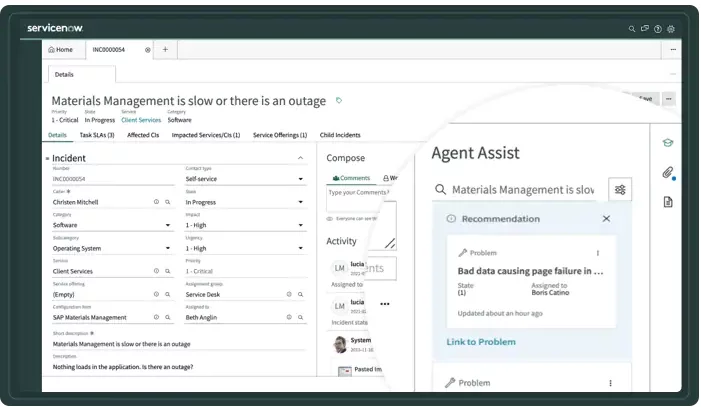Show info for Service Desk group
Viewport: 701px width, 407px height.
289,294
